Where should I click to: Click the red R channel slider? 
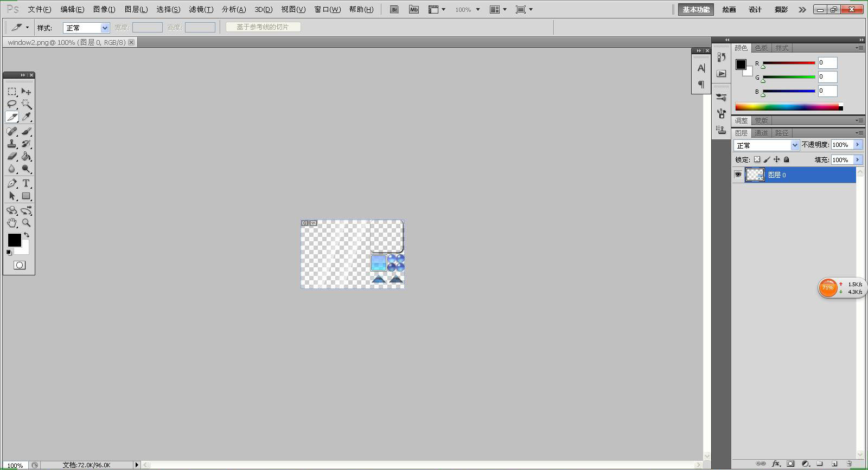click(x=789, y=63)
